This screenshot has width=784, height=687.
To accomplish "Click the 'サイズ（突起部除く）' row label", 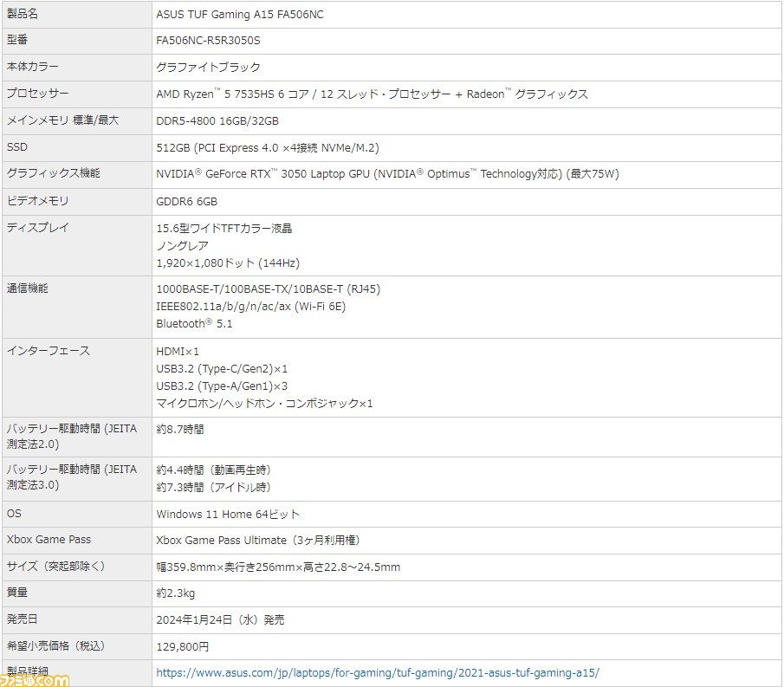I will click(56, 567).
